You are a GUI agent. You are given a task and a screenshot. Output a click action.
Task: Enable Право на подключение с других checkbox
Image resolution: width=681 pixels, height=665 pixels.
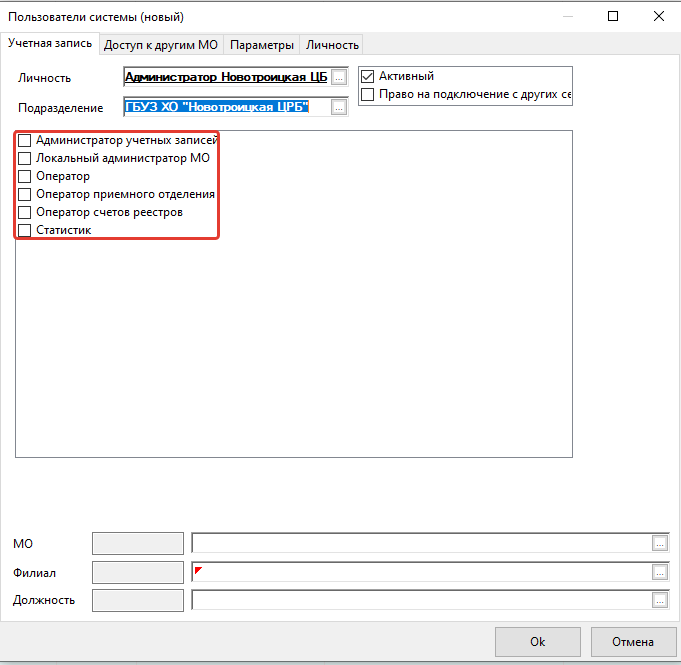pos(367,94)
